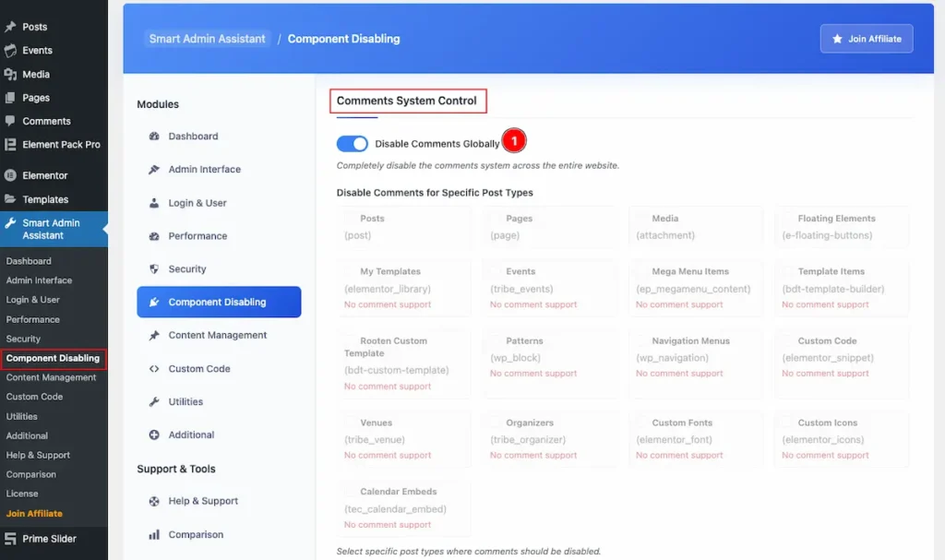Click the Custom Code brackets icon
The image size is (945, 560).
coord(154,368)
